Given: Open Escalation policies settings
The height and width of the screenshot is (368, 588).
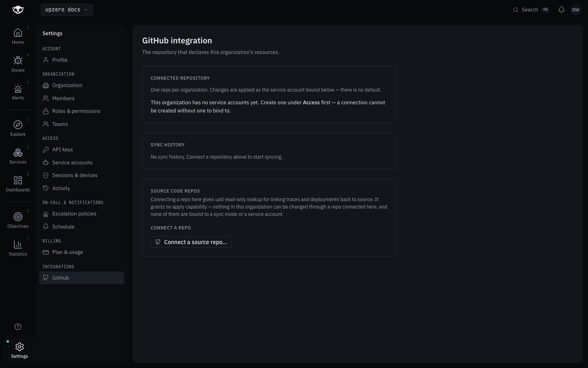Looking at the screenshot, I should 82,214.
